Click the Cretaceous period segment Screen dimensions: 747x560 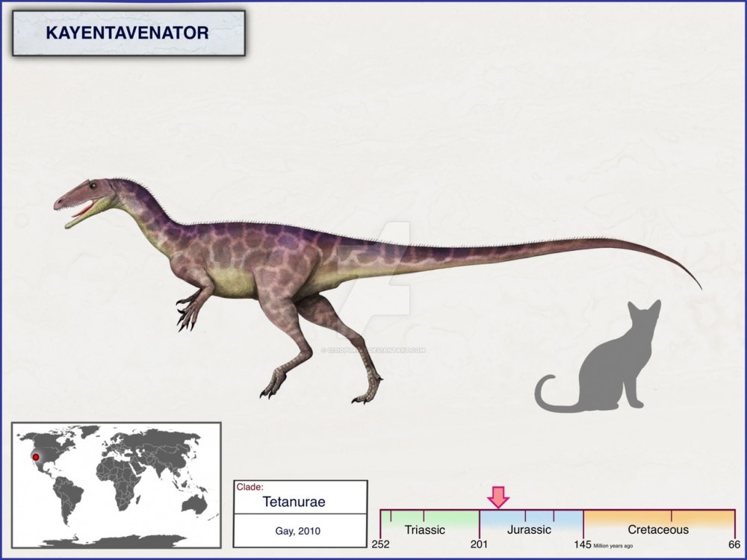pyautogui.click(x=660, y=524)
